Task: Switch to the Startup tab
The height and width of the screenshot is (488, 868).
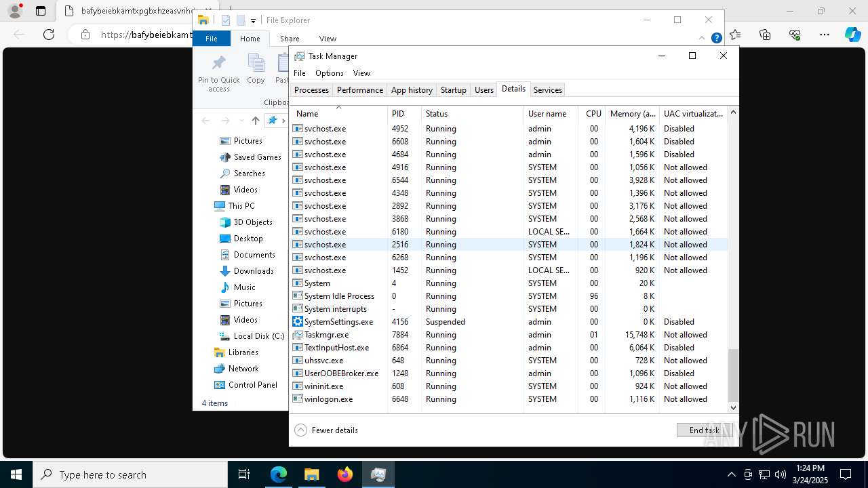Action: [454, 90]
